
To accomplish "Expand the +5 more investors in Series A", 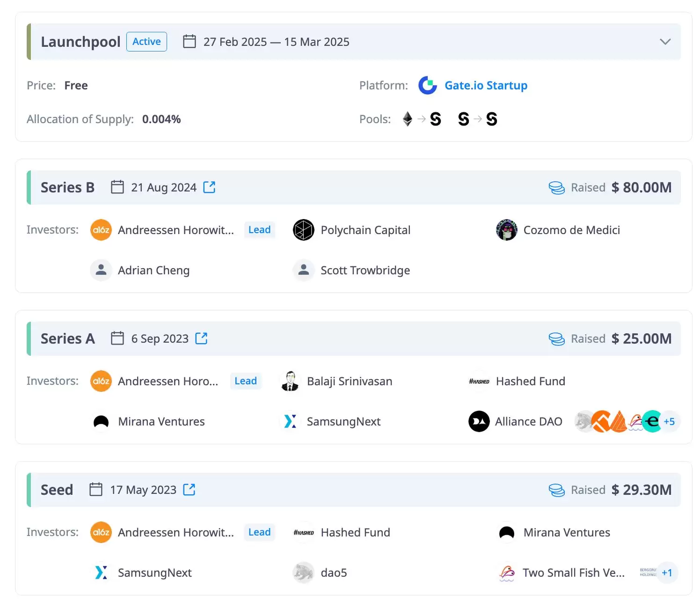I will point(669,422).
